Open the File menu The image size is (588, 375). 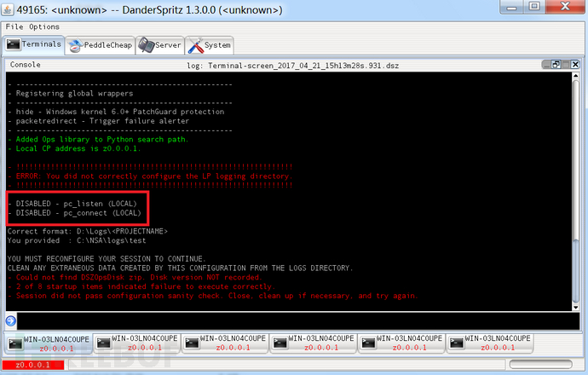click(14, 27)
